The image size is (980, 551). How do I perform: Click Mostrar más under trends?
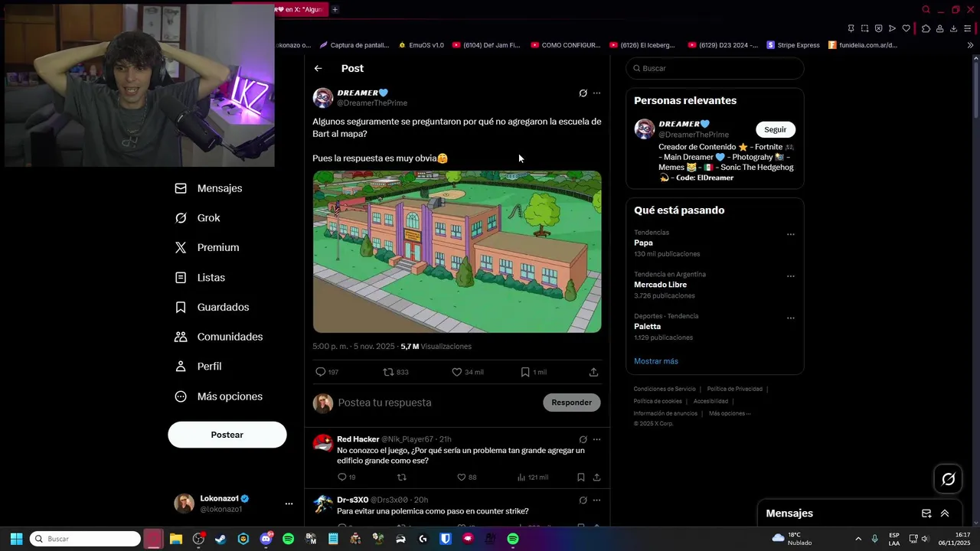[656, 361]
